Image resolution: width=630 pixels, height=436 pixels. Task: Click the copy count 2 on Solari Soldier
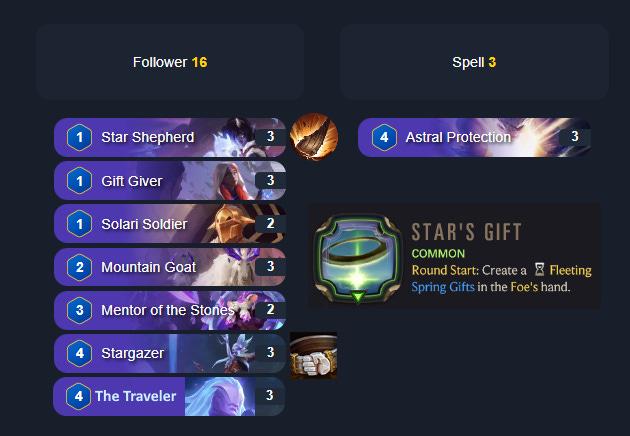270,223
